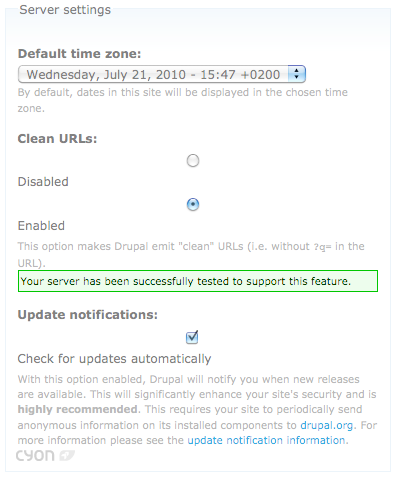Click the Update notifications heading label
Viewport: 396px width, 477px height.
88,315
